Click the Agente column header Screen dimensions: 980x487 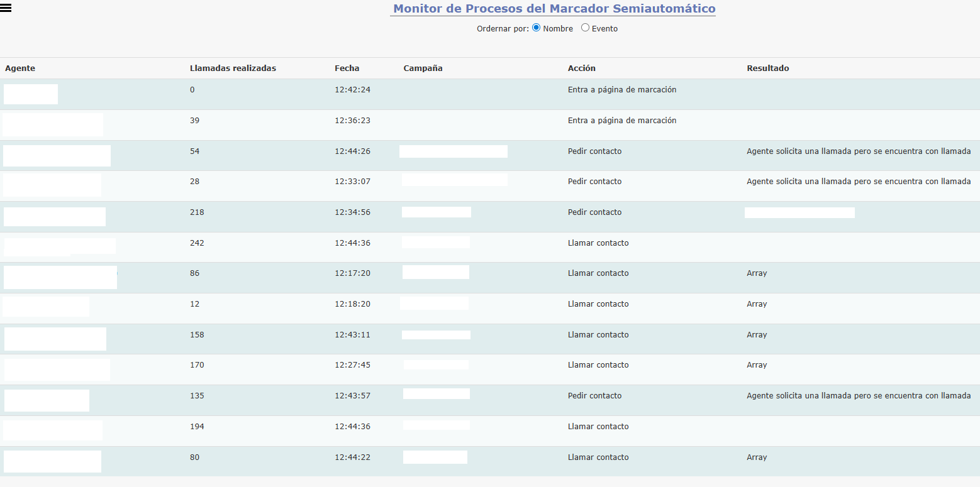pos(20,68)
